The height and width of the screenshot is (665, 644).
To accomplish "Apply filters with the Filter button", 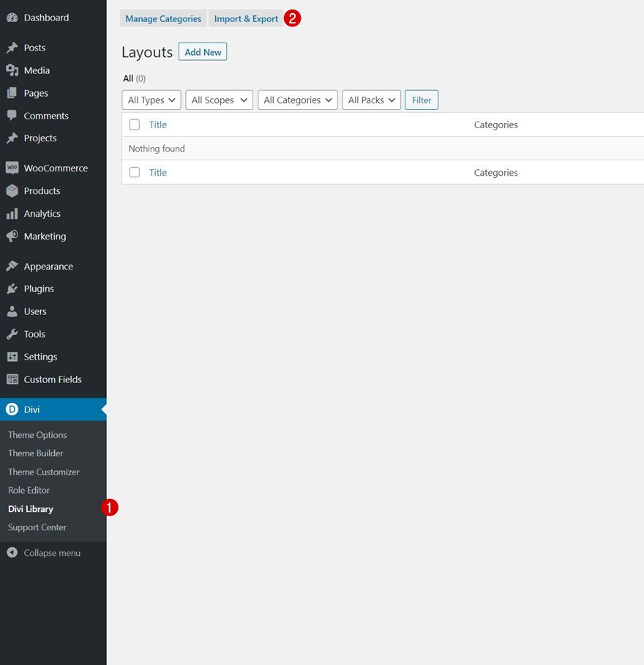I will click(422, 100).
